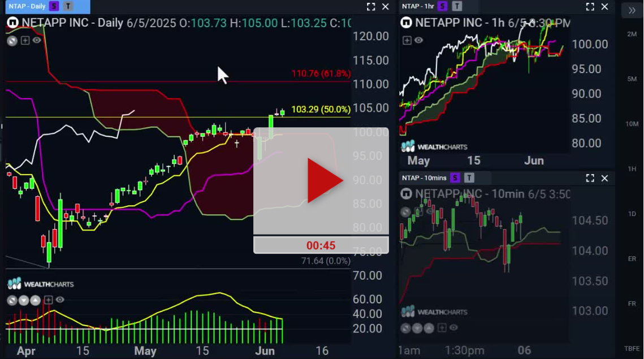Viewport: 644px width, 359px height.
Task: Click the 71.64 (0.0%) Fibonacci label
Action: point(326,261)
